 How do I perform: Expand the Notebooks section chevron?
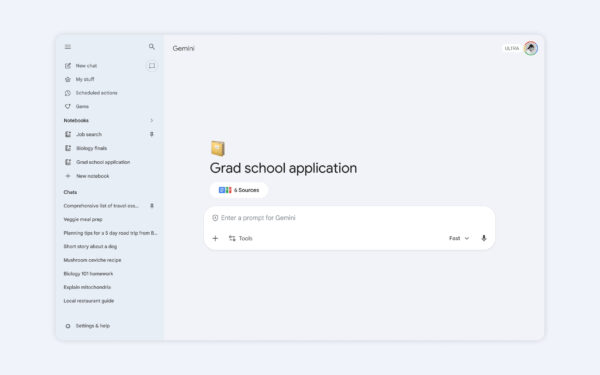point(152,121)
